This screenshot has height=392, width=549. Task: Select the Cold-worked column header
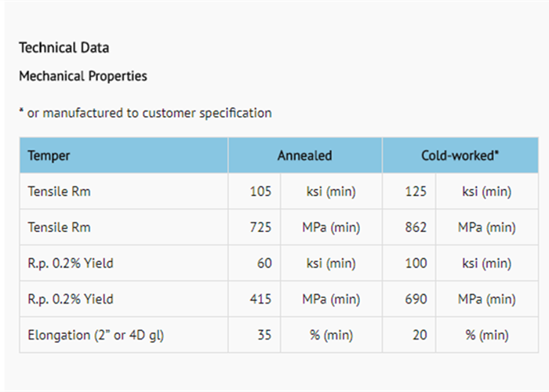tap(460, 155)
